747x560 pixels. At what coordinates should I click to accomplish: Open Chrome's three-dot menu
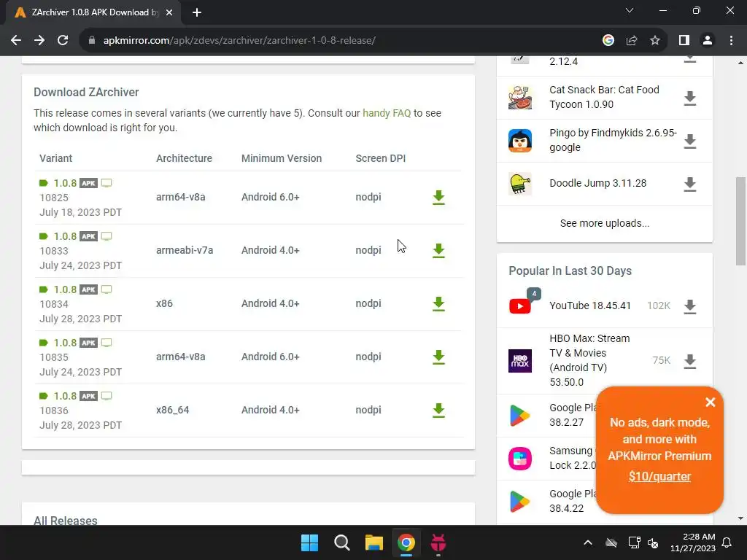click(x=731, y=41)
